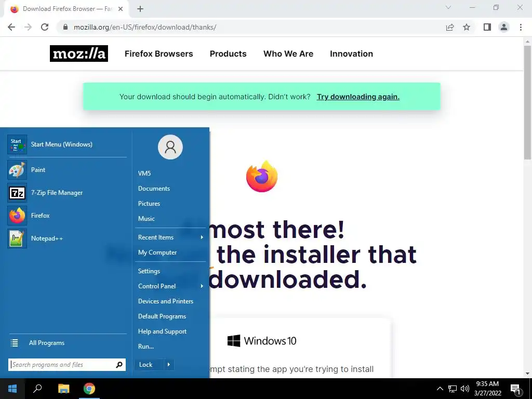Close the Download Firefox tab

(x=121, y=9)
